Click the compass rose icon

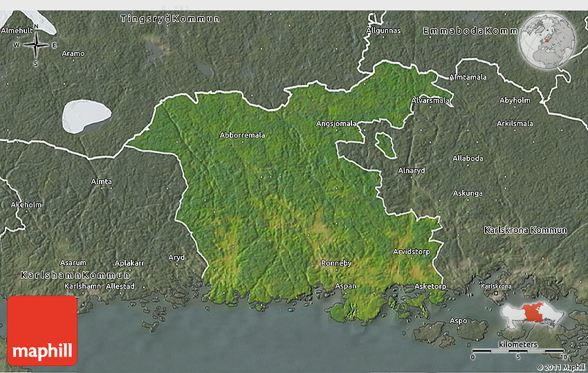coord(36,46)
